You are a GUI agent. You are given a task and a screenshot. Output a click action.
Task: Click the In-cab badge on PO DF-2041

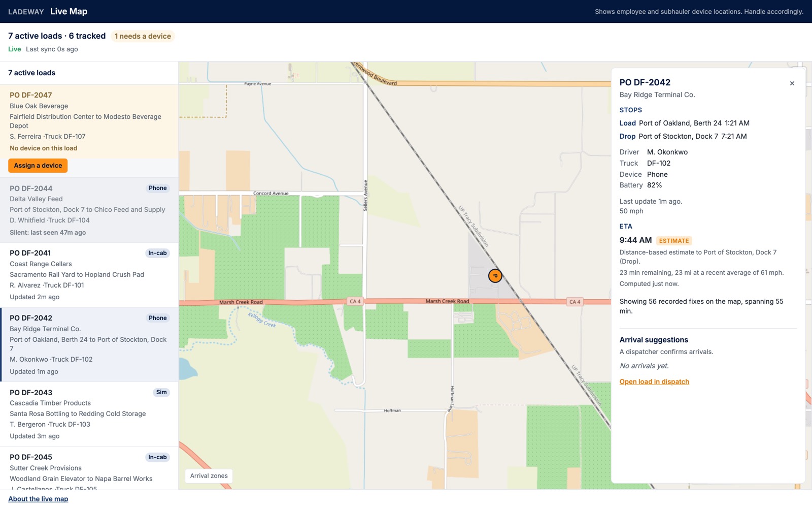157,253
